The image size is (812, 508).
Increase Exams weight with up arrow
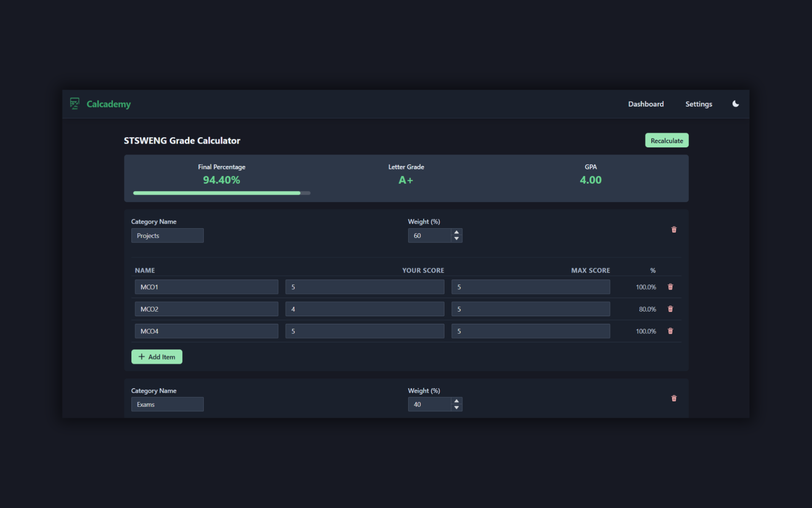pyautogui.click(x=456, y=401)
